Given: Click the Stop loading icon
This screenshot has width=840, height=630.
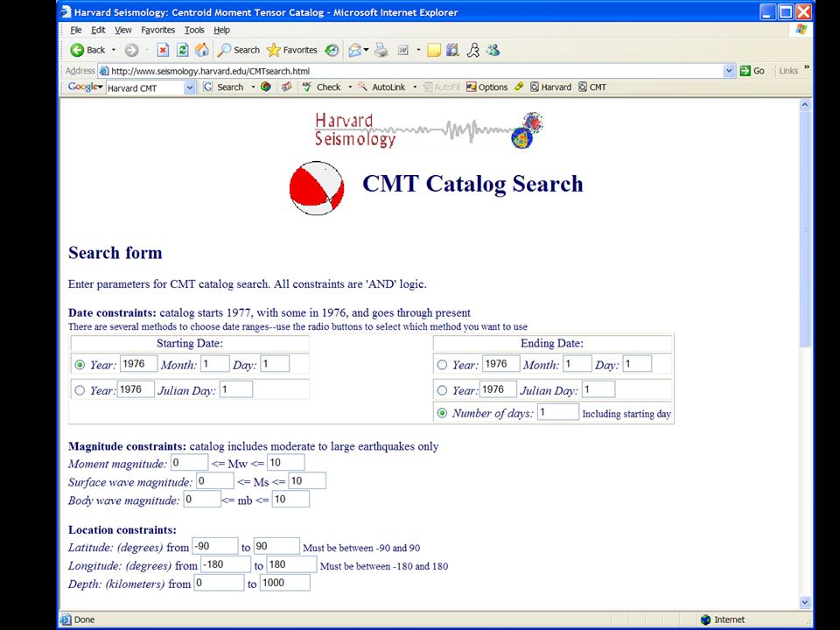Looking at the screenshot, I should tap(163, 50).
